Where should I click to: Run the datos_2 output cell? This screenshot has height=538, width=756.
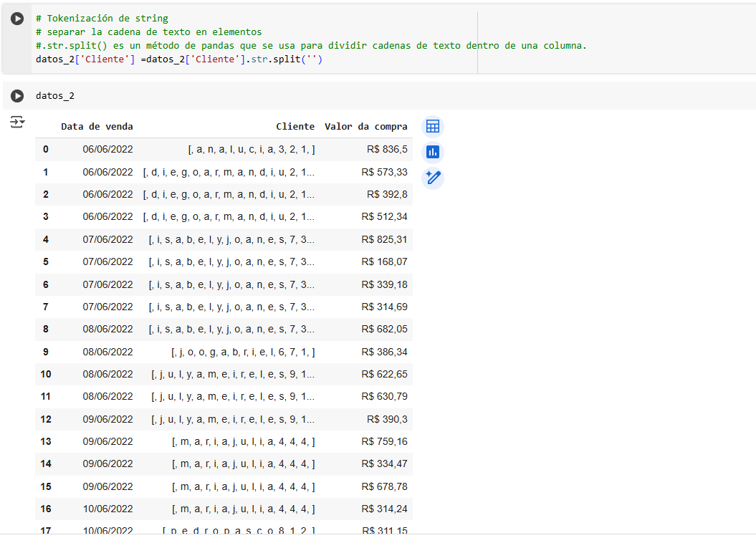[x=17, y=96]
